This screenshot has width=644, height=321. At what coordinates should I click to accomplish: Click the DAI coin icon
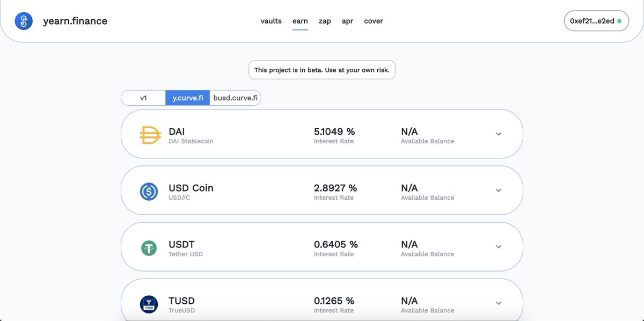pos(150,135)
